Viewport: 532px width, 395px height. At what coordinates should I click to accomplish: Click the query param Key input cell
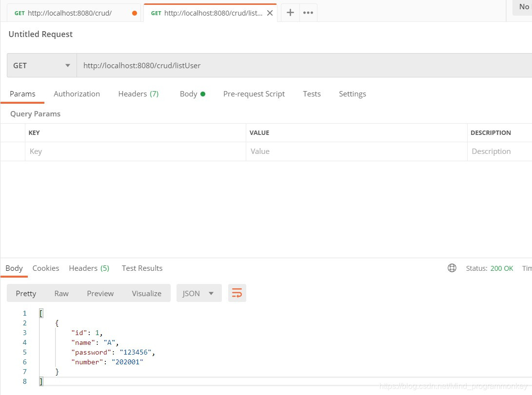pos(136,151)
